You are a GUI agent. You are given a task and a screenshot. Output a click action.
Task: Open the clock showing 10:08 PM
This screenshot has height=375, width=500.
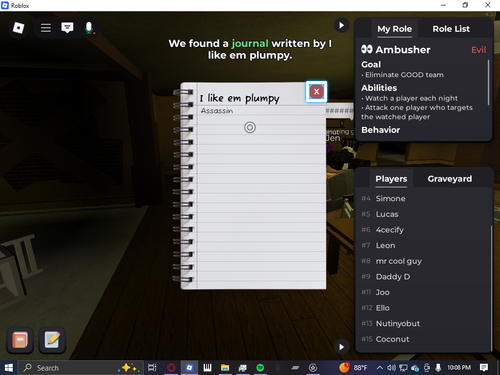459,368
